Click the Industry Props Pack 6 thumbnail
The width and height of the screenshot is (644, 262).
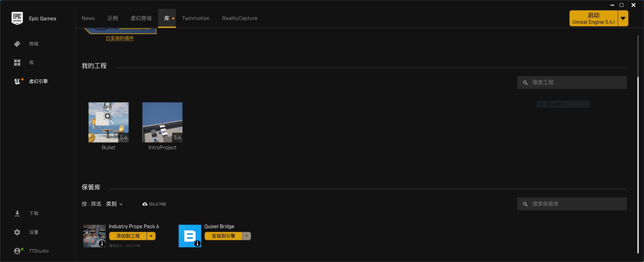point(95,236)
